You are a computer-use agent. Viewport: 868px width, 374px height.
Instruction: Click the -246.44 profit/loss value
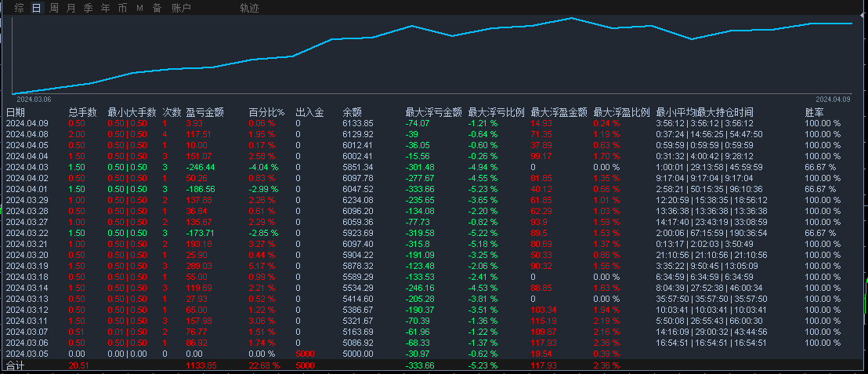coord(200,167)
